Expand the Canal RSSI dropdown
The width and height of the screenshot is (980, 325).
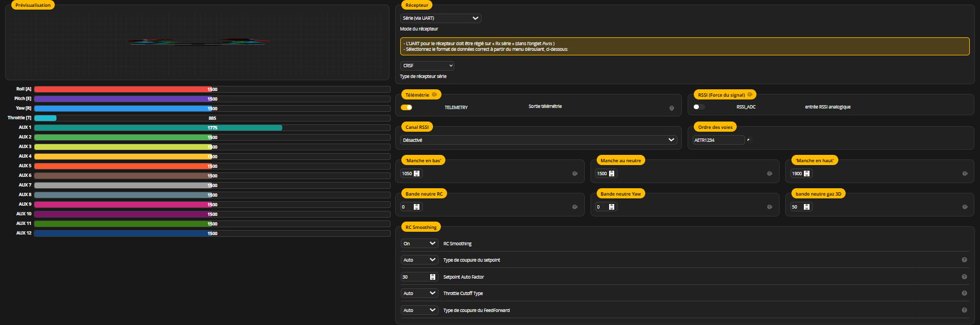point(538,140)
